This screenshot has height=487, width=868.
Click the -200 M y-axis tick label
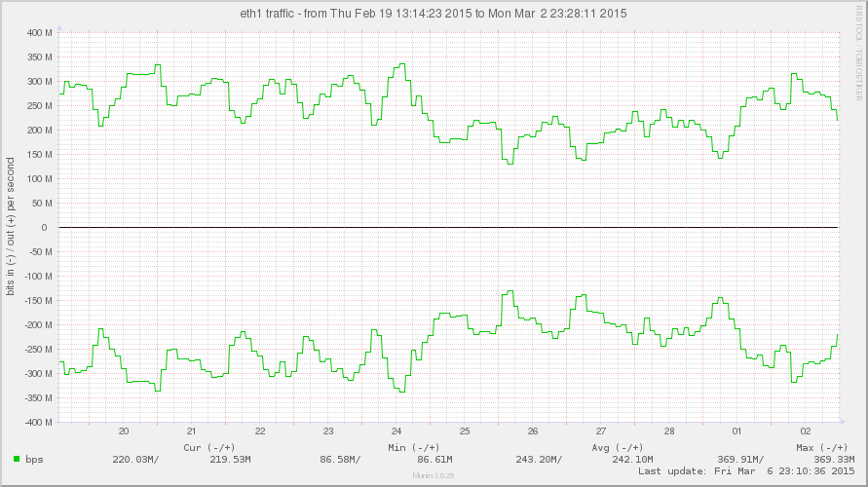point(38,325)
